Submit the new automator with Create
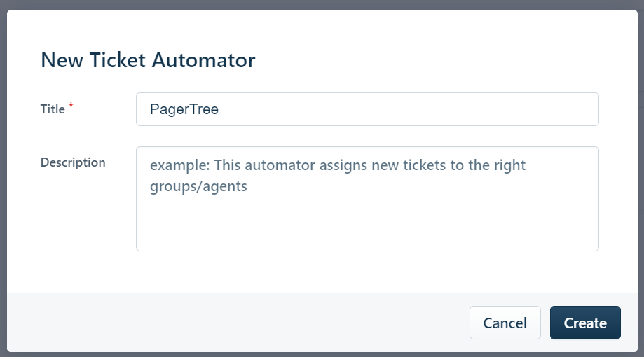Viewport: 644px width, 357px height. (585, 323)
